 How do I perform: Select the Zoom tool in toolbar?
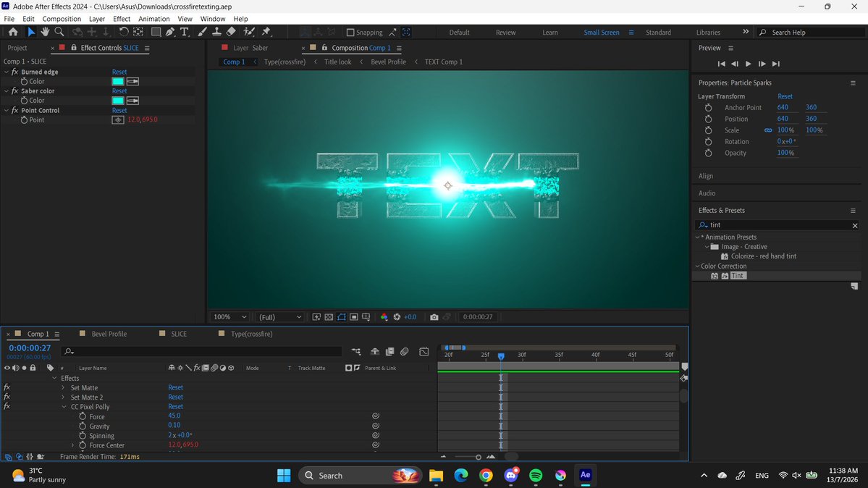[59, 32]
